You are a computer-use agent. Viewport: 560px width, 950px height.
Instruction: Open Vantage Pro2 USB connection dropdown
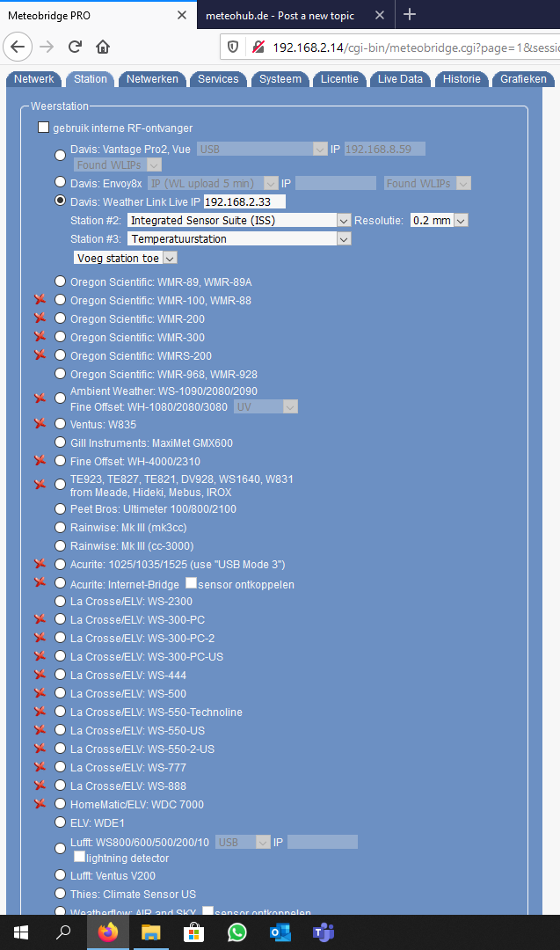262,149
